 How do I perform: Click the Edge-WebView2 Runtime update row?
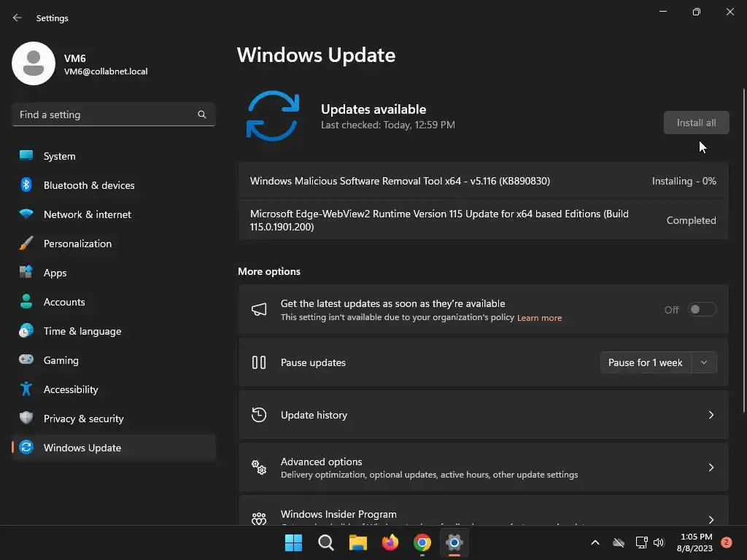[483, 220]
